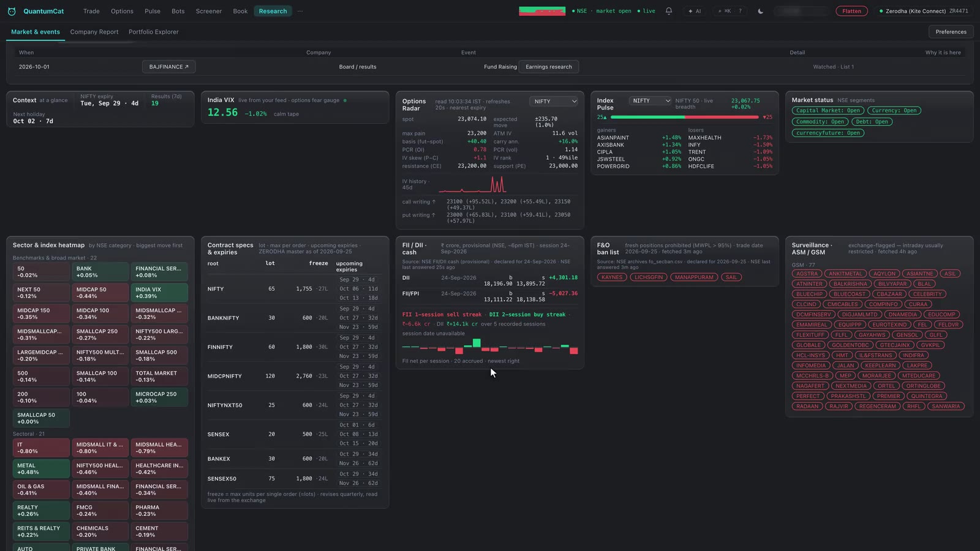Toggle dark mode with the moon icon

761,11
